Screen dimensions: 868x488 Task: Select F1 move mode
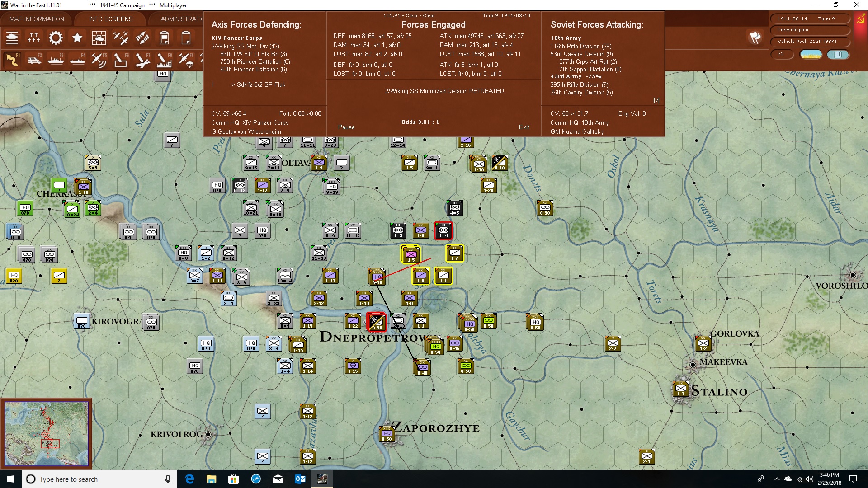(x=12, y=60)
